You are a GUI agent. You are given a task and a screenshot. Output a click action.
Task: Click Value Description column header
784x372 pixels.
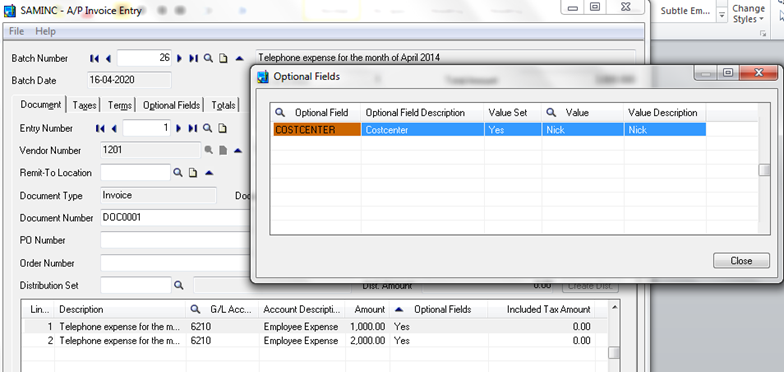[x=664, y=113]
